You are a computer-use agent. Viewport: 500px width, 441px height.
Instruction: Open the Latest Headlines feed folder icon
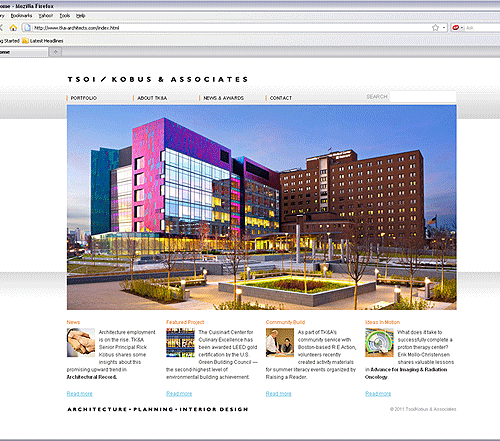point(25,41)
